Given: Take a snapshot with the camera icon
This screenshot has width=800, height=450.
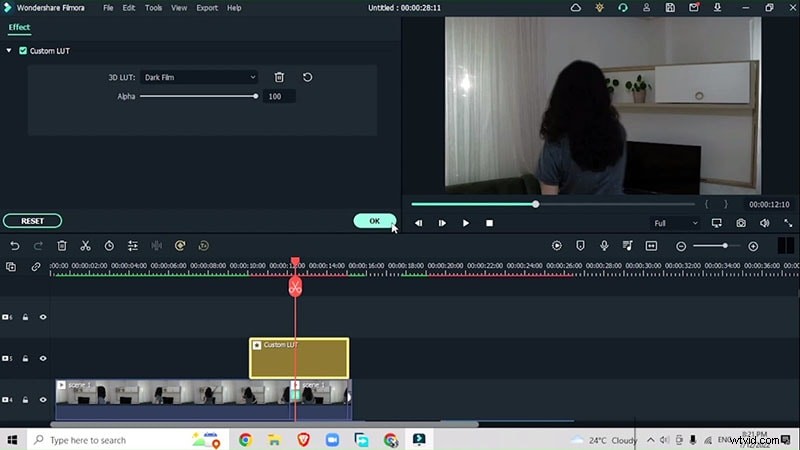Looking at the screenshot, I should pos(741,223).
